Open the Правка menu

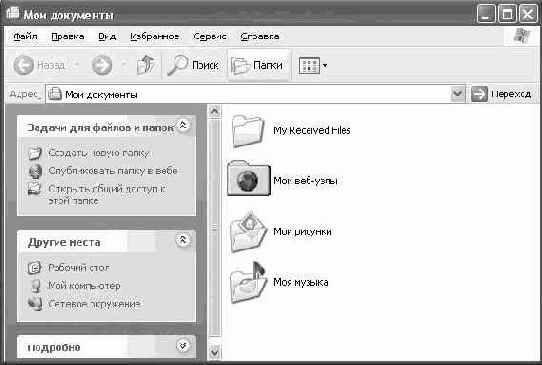pyautogui.click(x=68, y=36)
